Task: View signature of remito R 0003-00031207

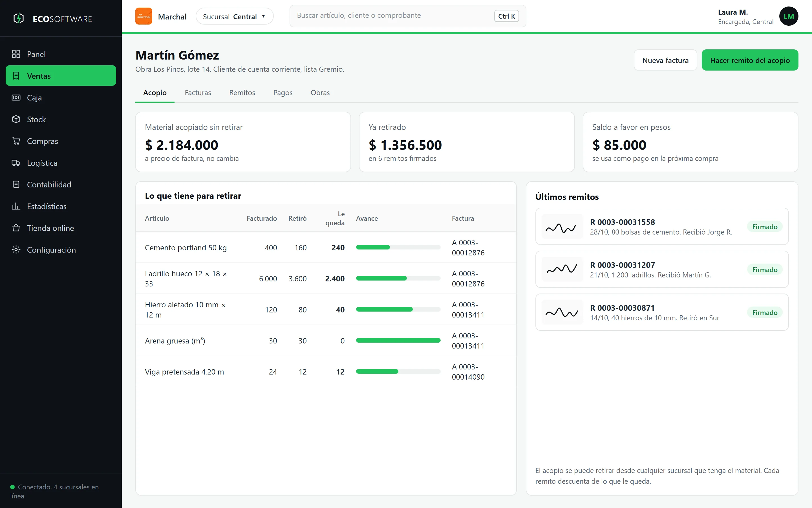Action: [x=562, y=270]
